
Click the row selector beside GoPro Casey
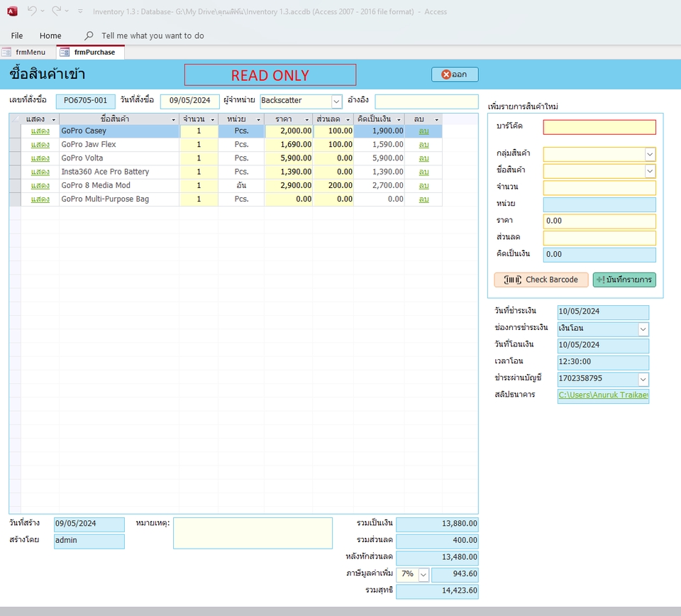(15, 131)
